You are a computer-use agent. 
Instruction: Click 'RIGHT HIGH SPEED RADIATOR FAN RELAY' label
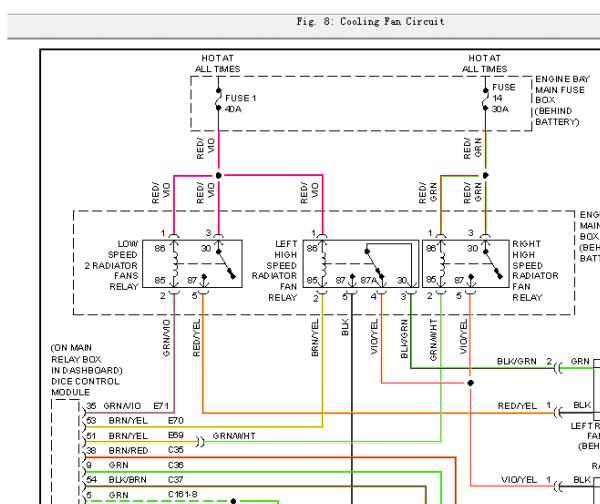coord(535,271)
